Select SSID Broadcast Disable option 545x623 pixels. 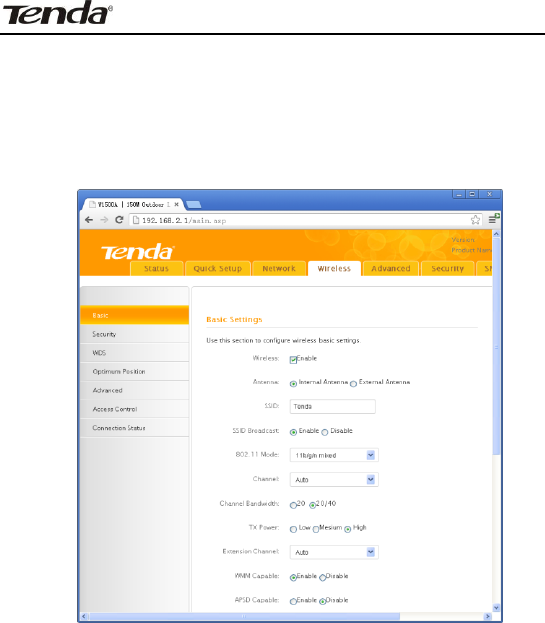pyautogui.click(x=325, y=432)
